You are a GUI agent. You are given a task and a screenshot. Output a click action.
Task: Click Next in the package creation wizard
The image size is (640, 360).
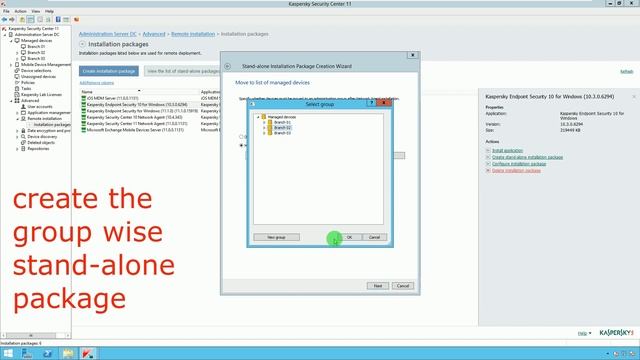coord(378,286)
